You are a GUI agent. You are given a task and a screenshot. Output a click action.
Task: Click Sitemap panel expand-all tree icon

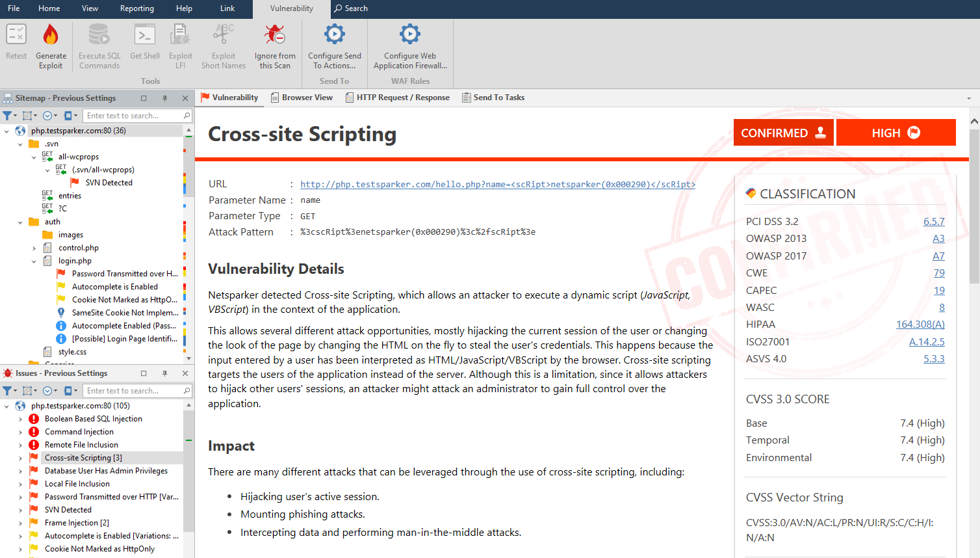(x=27, y=116)
